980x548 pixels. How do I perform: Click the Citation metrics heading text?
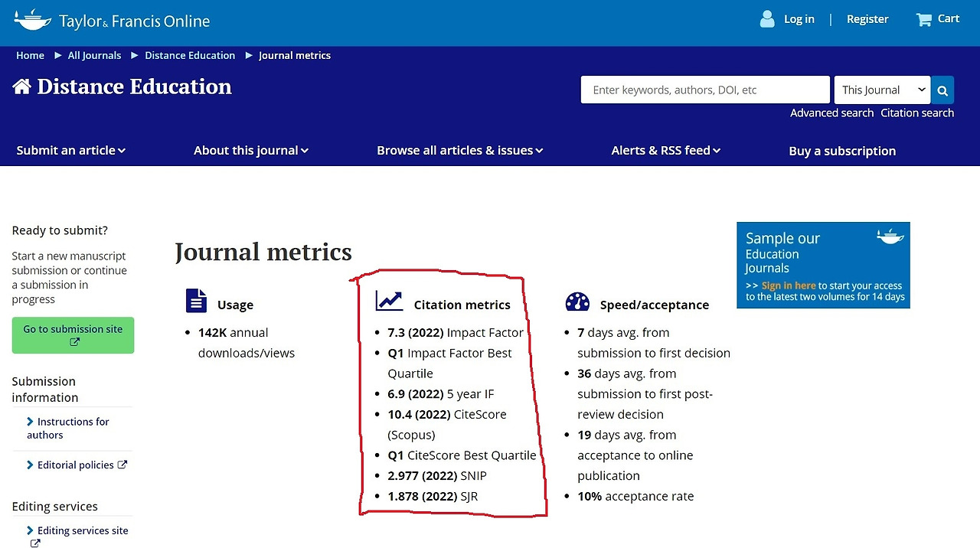tap(462, 305)
